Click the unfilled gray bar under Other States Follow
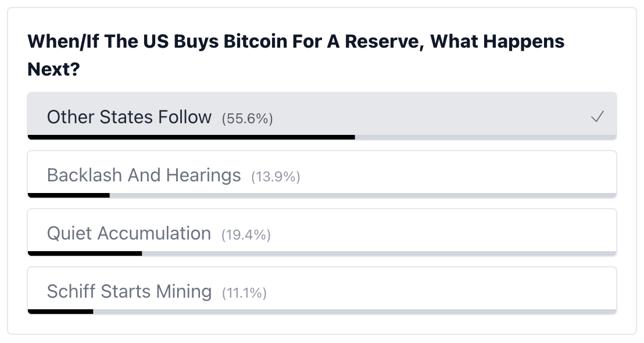The width and height of the screenshot is (644, 343). point(486,137)
